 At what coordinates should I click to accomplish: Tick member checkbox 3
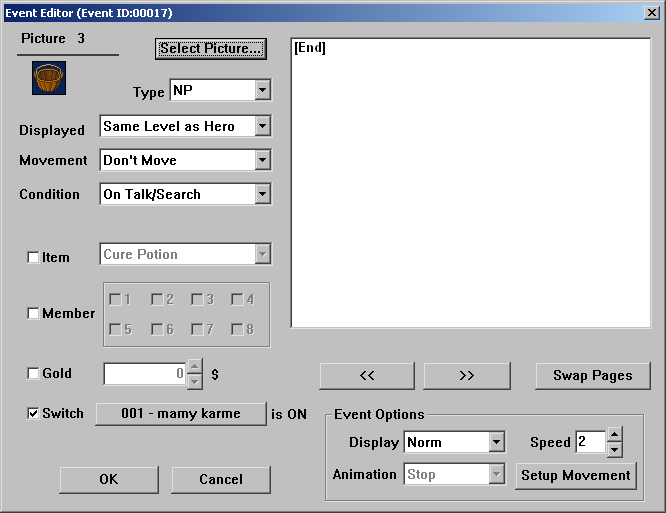pos(197,299)
